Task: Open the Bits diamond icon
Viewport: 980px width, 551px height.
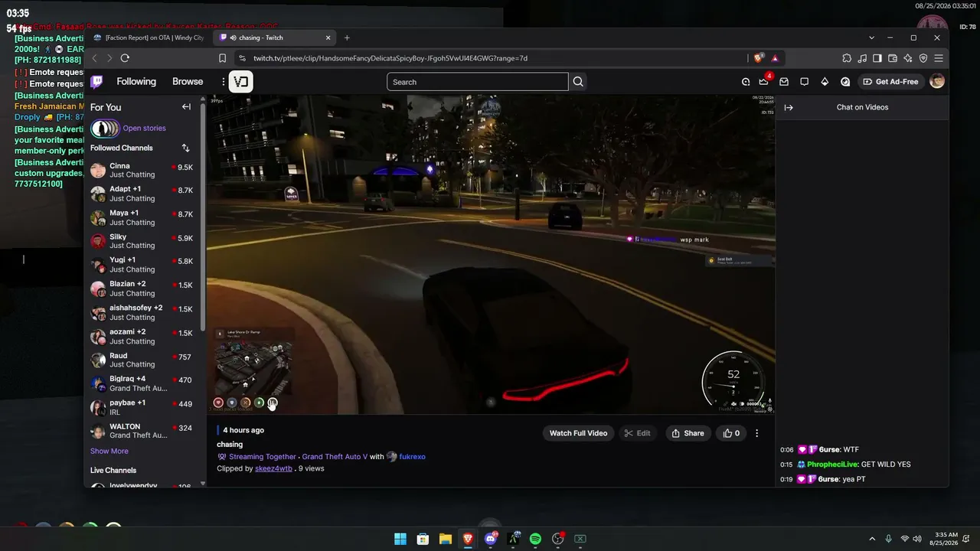Action: (x=825, y=82)
